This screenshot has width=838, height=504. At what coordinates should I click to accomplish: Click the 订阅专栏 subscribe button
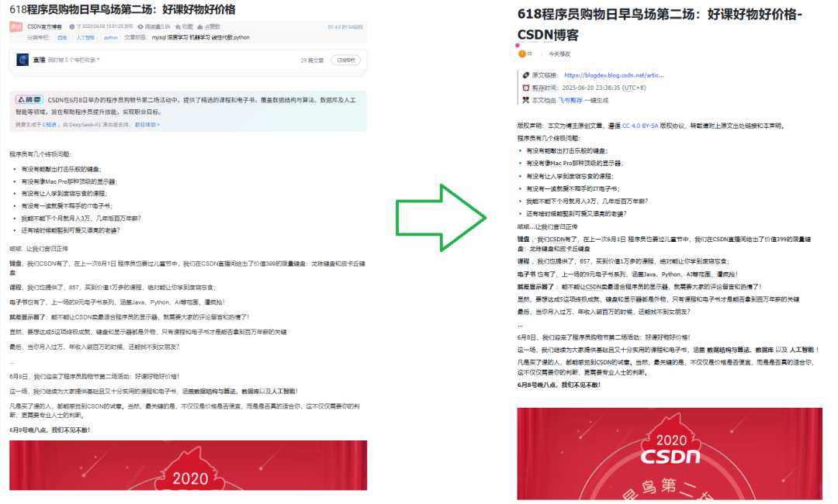point(346,60)
